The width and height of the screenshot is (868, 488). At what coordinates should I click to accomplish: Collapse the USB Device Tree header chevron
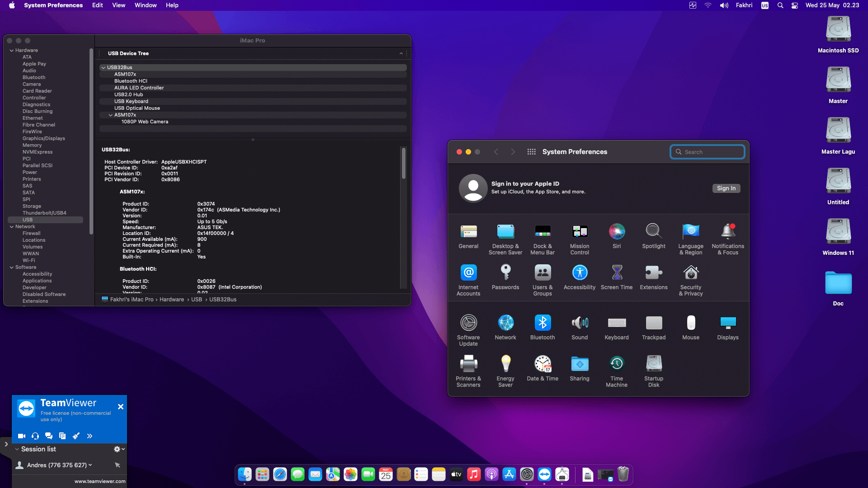401,54
